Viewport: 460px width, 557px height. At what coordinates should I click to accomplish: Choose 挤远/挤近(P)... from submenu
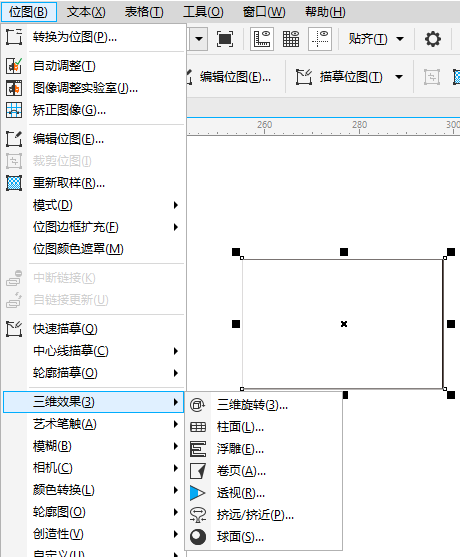click(x=264, y=515)
